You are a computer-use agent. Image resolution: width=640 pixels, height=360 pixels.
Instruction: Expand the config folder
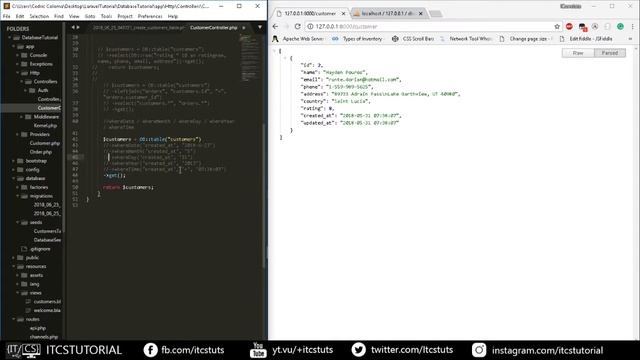click(14, 170)
